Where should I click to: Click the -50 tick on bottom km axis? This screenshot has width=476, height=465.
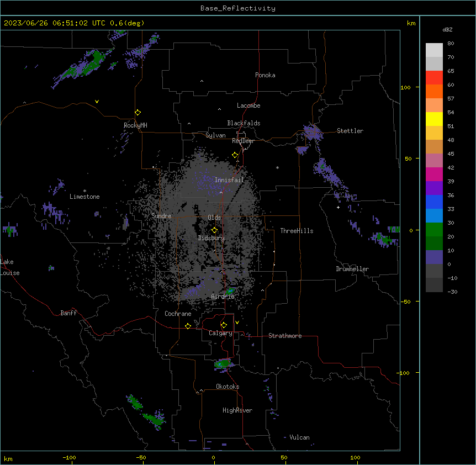click(141, 457)
